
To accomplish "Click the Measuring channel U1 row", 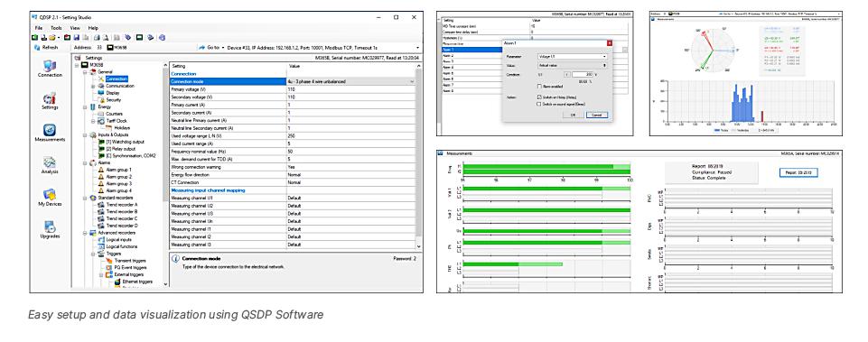I will tap(292, 198).
